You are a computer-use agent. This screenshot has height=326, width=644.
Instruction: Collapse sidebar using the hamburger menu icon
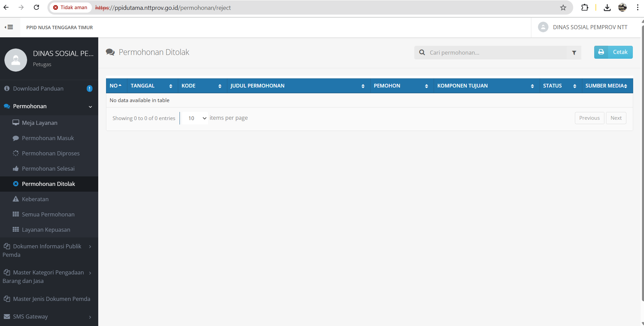point(9,27)
